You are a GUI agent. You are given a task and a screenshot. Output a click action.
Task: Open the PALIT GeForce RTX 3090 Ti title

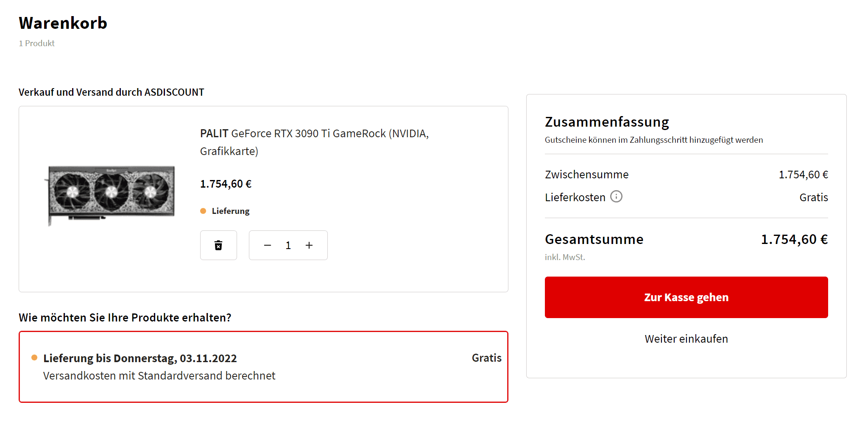(314, 142)
